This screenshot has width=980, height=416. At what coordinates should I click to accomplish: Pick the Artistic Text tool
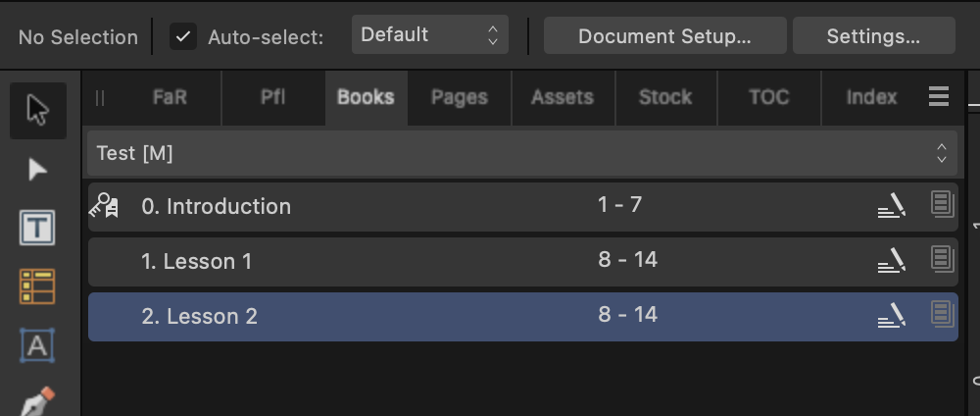[x=37, y=344]
